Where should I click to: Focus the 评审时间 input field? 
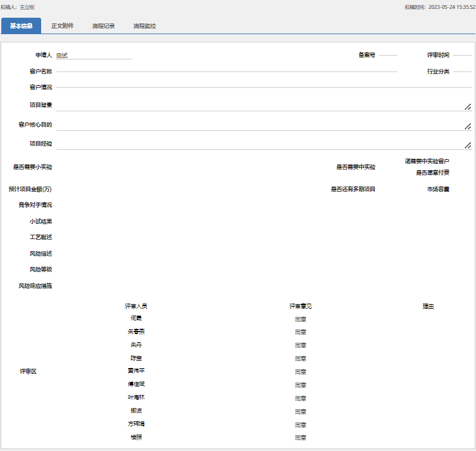pyautogui.click(x=462, y=55)
